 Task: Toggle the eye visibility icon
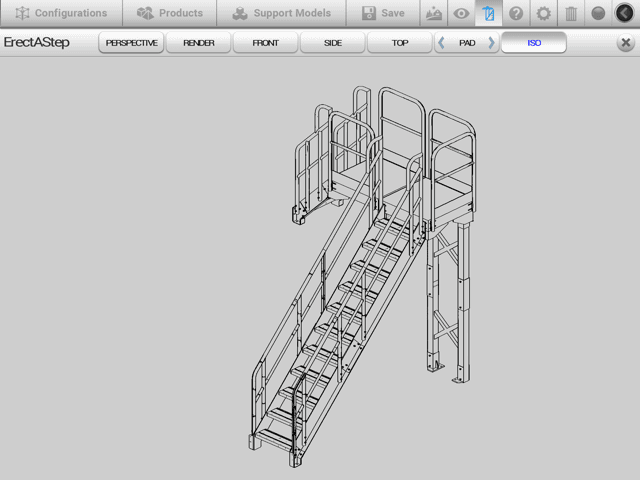click(x=461, y=14)
